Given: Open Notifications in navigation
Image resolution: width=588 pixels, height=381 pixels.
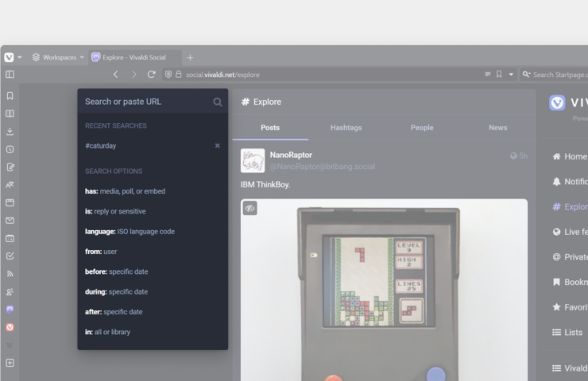Looking at the screenshot, I should (569, 182).
